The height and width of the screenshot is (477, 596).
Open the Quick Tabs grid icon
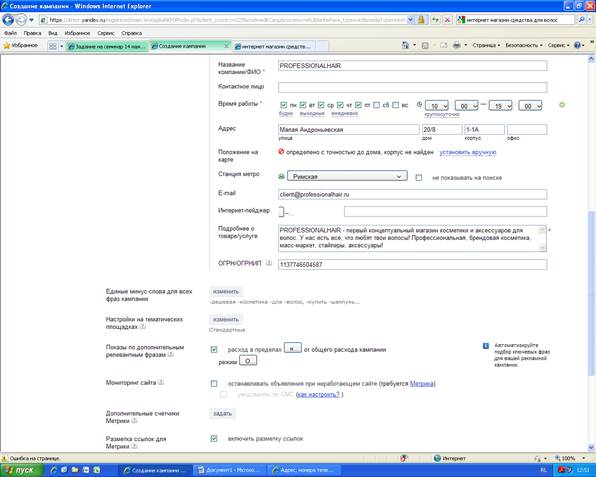[x=52, y=46]
